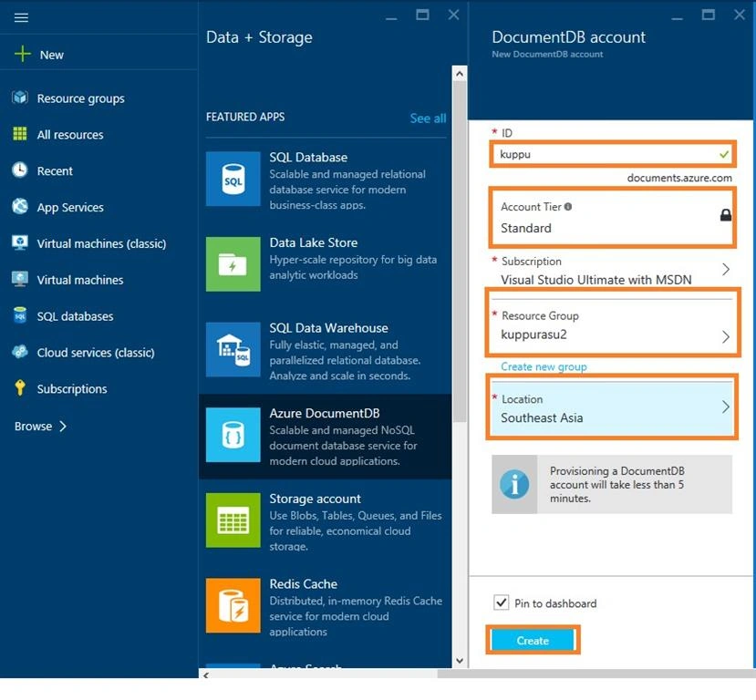Screen dimensions: 756x700
Task: Open the SQL Database app icon
Action: point(233,179)
